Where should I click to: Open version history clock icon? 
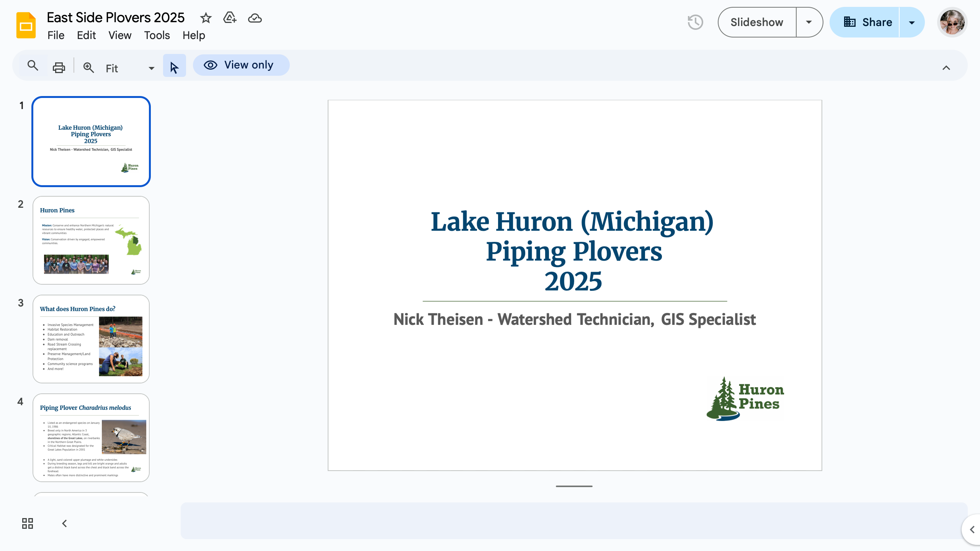pos(695,22)
